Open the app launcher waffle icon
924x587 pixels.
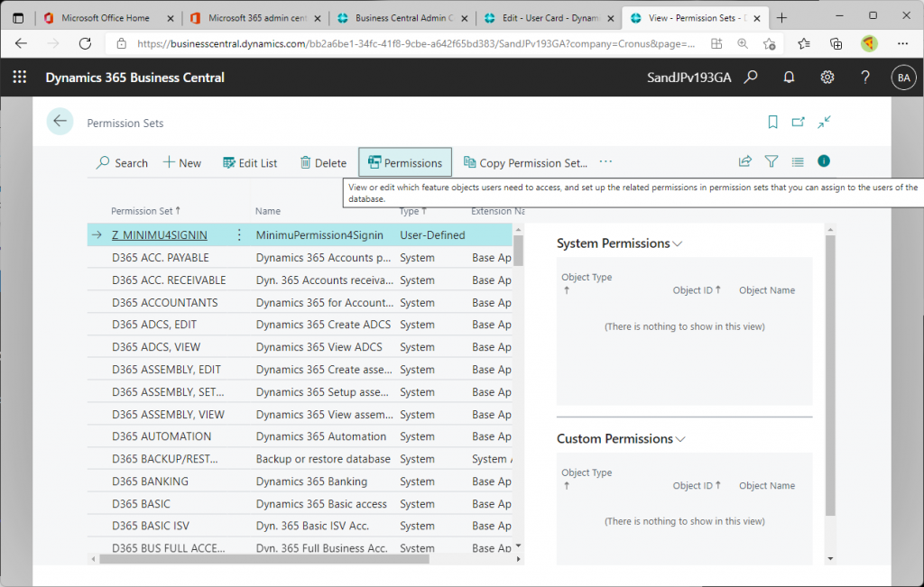pyautogui.click(x=19, y=78)
